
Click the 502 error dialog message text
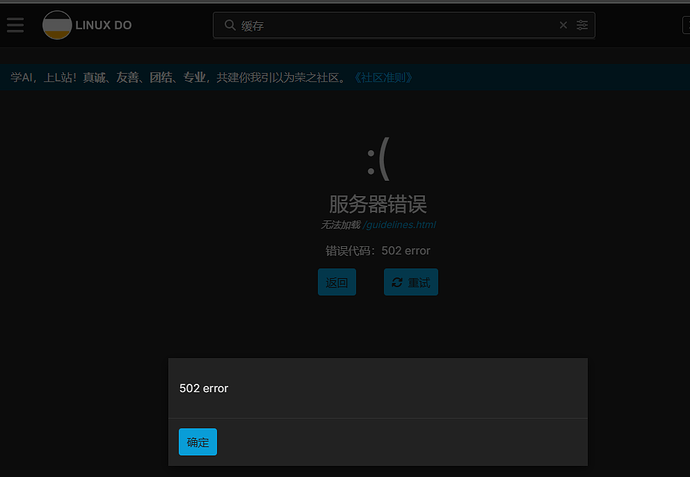204,388
